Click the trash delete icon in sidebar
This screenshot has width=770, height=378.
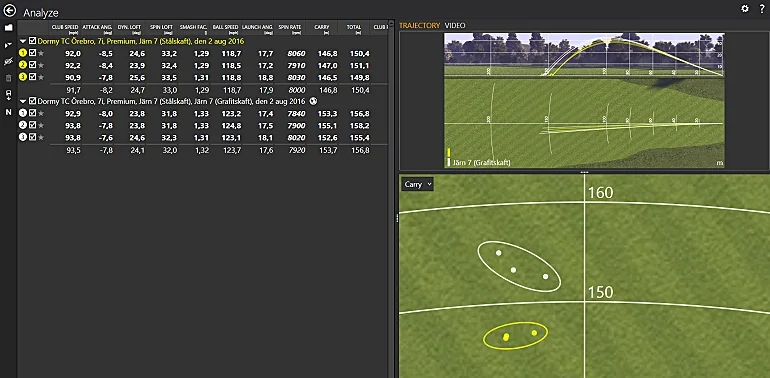8,78
